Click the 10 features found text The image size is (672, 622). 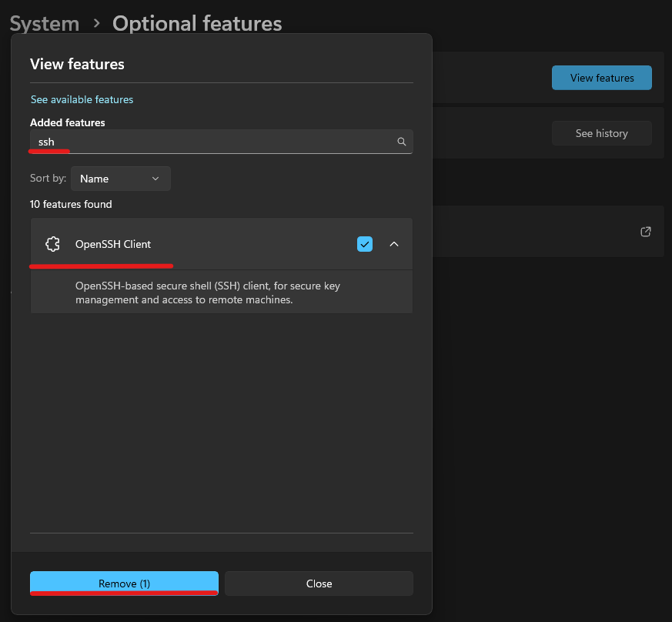71,204
